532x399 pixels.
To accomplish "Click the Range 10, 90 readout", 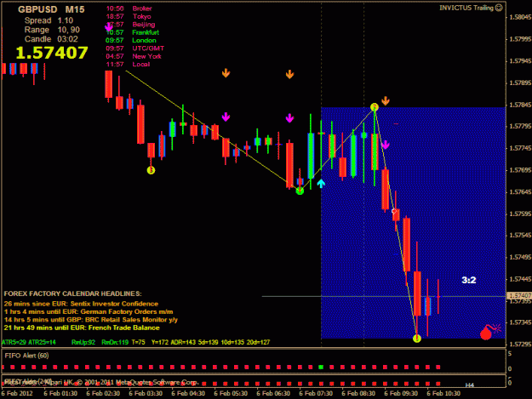I will [x=52, y=30].
